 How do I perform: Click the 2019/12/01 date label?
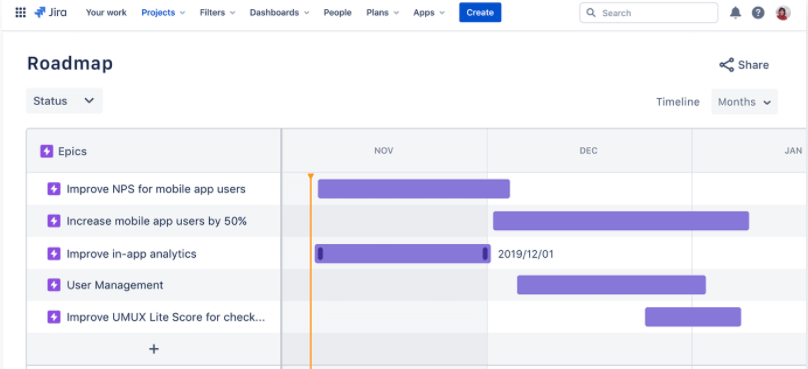pyautogui.click(x=526, y=254)
